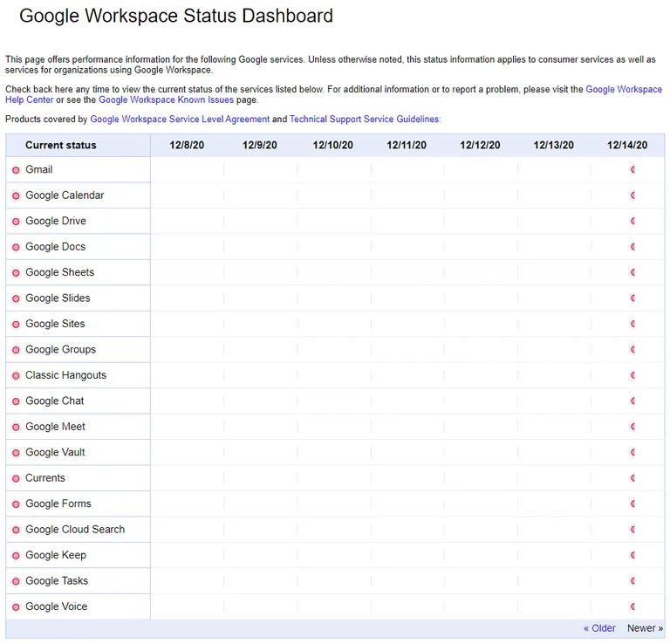Click the Google Voice service name
670x644 pixels.
57,606
